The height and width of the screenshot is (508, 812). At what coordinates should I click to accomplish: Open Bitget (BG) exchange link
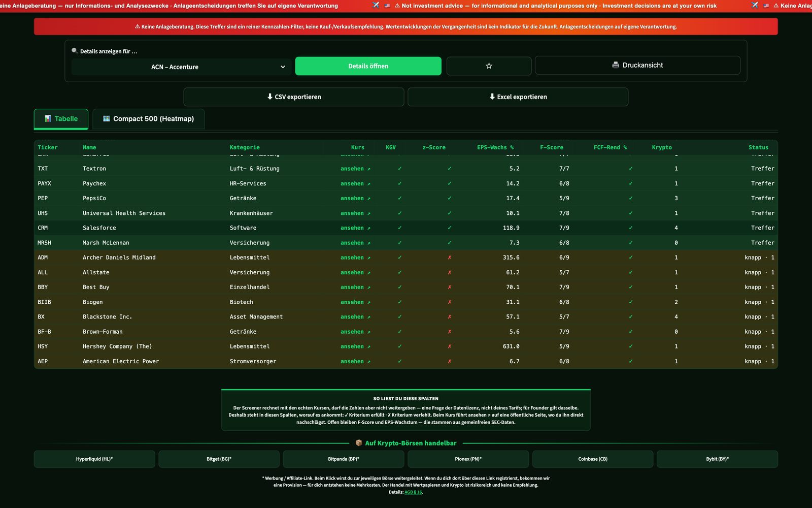tap(219, 459)
